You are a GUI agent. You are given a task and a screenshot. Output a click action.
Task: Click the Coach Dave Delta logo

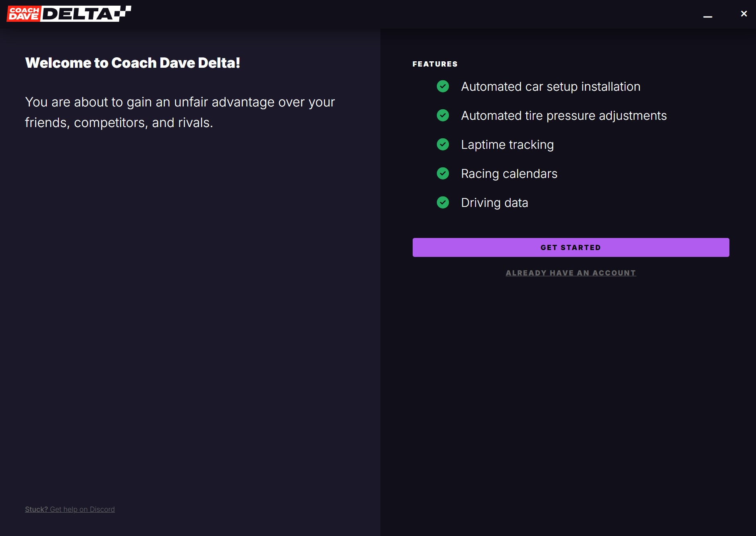[x=69, y=13]
